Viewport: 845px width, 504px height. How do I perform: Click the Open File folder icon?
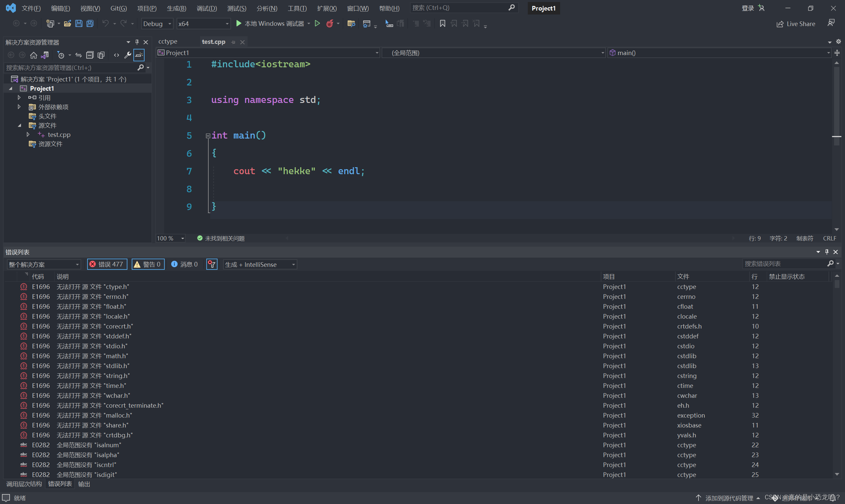(x=67, y=23)
